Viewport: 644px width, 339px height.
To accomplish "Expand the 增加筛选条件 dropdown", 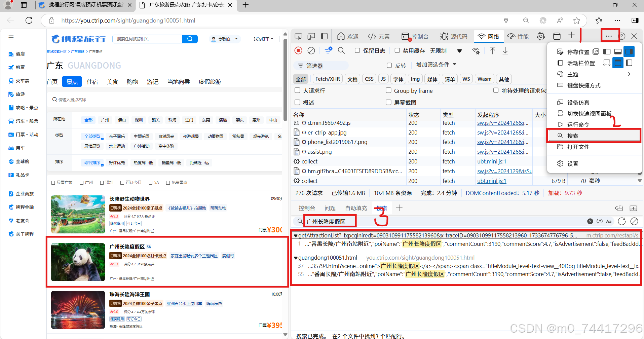I will (436, 65).
